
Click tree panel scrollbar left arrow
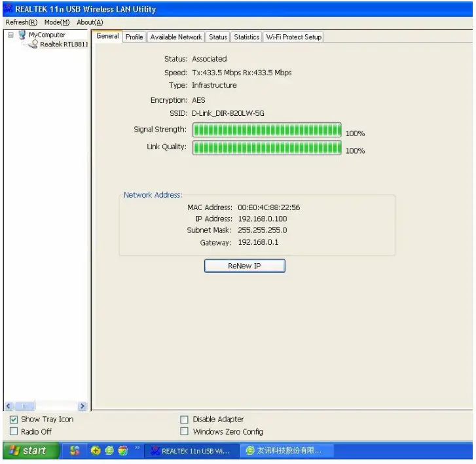[9, 406]
